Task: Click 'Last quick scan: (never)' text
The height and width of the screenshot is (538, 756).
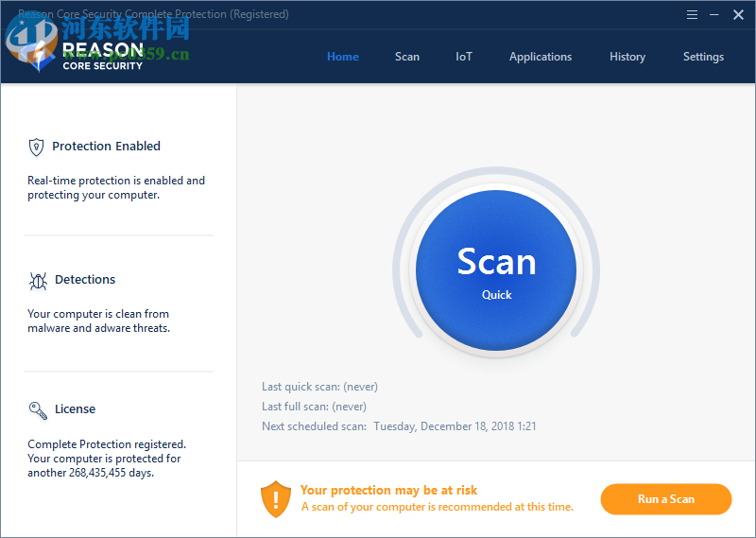Action: [319, 387]
